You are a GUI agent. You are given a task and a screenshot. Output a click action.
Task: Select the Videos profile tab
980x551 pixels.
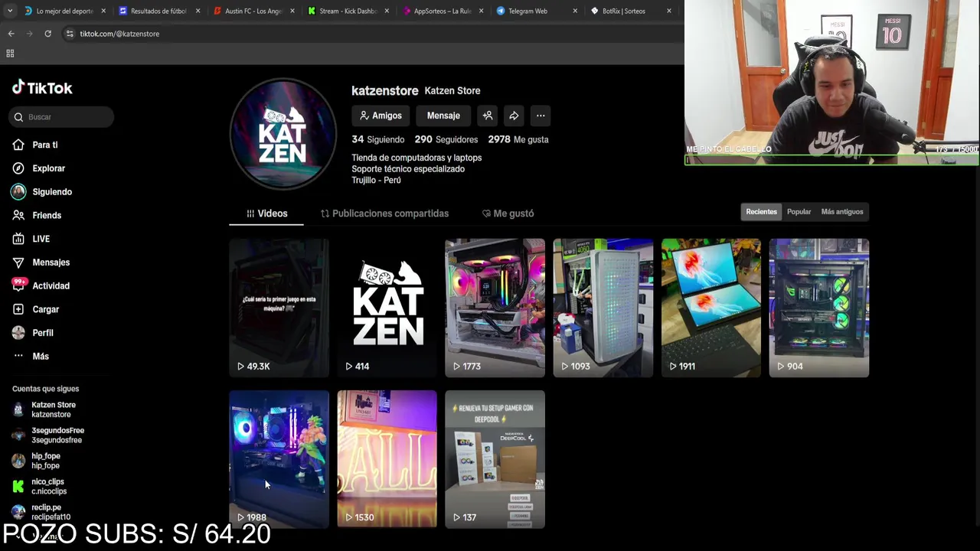266,214
